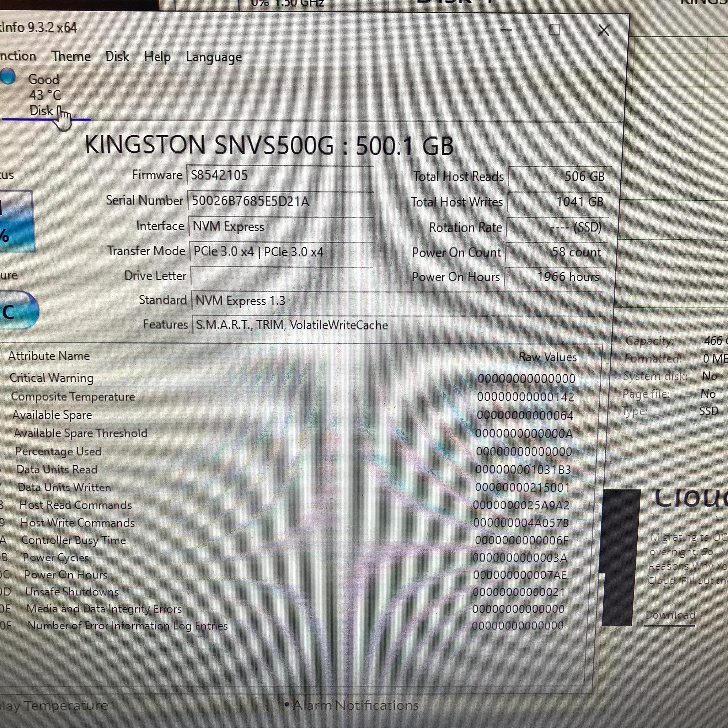Screen dimensions: 728x728
Task: Select Number of Error Information Log Entries row
Action: point(292,626)
